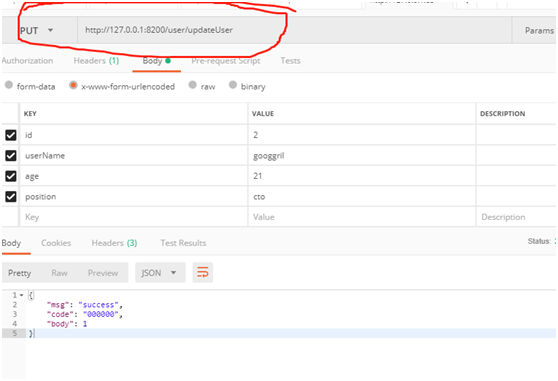This screenshot has height=381, width=558.
Task: Uncheck the id parameter checkbox
Action: click(x=11, y=135)
